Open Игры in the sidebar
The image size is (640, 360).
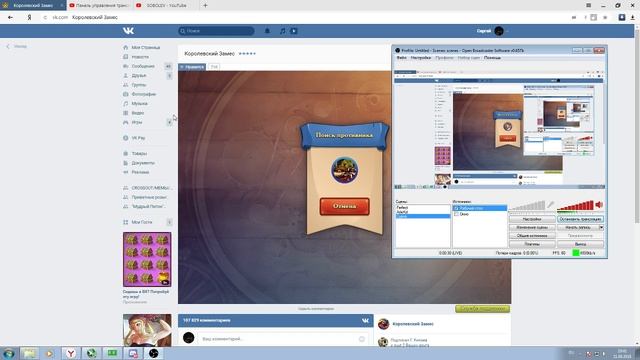(x=137, y=122)
